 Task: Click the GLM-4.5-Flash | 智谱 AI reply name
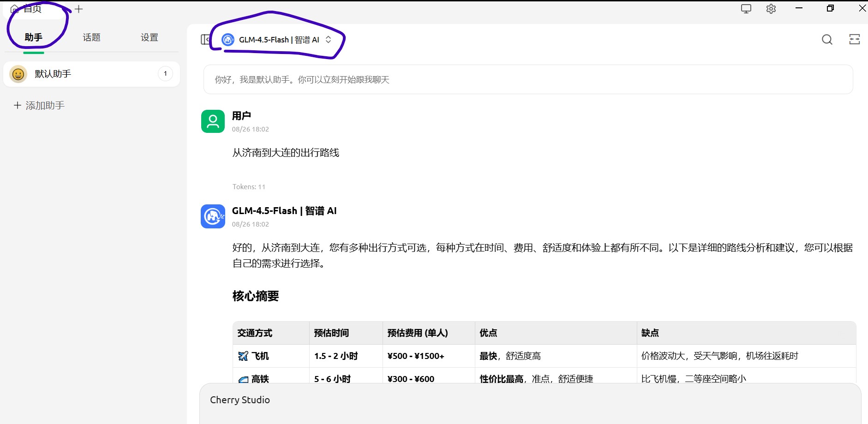click(284, 211)
